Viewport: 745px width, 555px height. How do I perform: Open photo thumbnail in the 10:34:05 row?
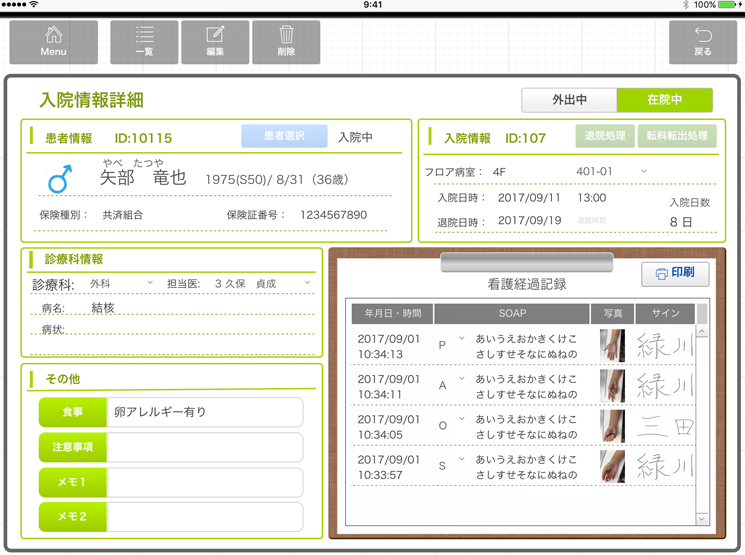pyautogui.click(x=612, y=426)
